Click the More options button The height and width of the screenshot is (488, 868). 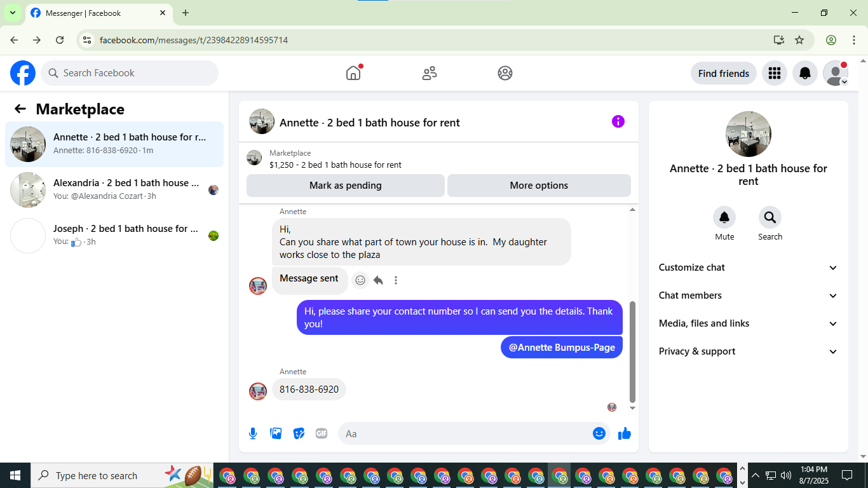(539, 186)
